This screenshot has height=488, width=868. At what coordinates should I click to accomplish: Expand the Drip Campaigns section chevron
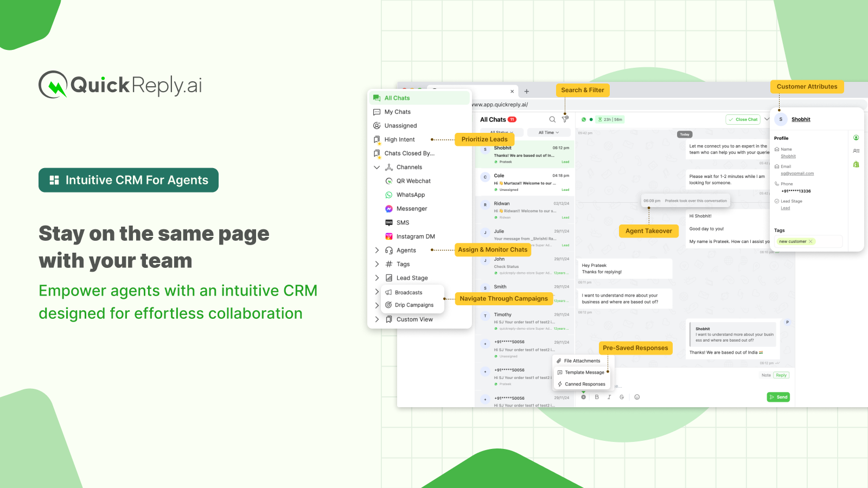click(x=376, y=305)
